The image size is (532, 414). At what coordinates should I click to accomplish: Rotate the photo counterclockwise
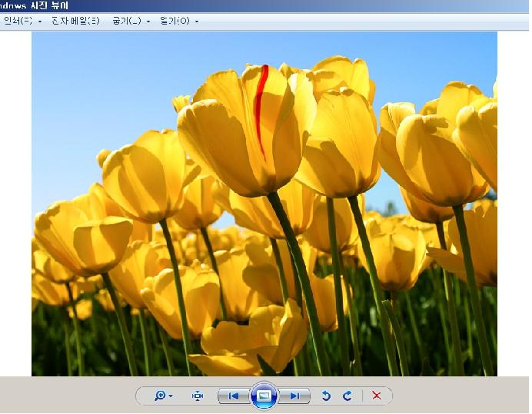[x=326, y=396]
